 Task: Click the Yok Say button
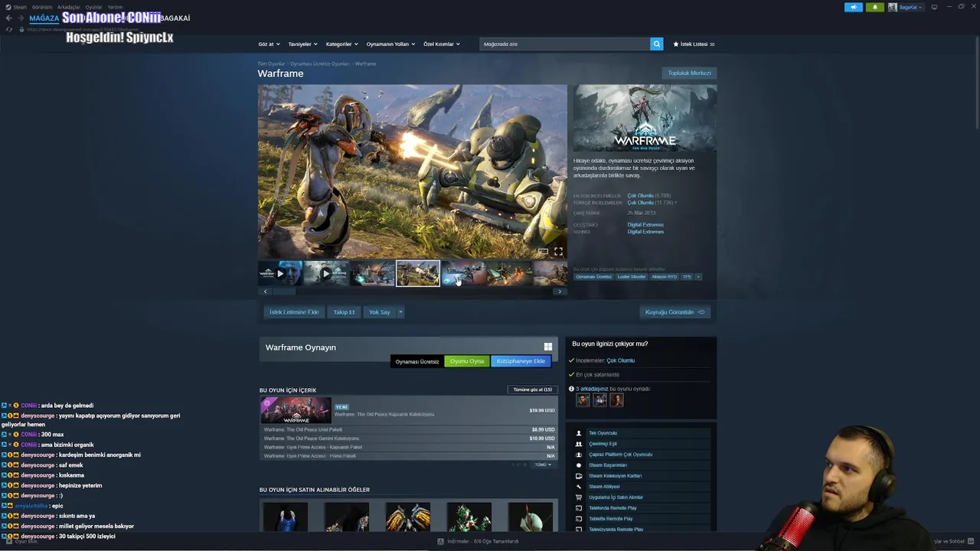click(x=379, y=312)
